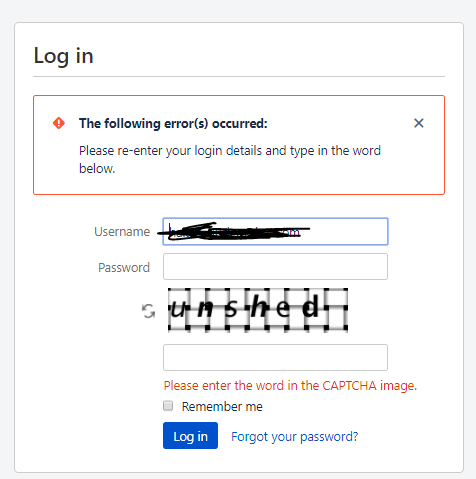Click the orange warning diamond icon
476x479 pixels.
59,123
